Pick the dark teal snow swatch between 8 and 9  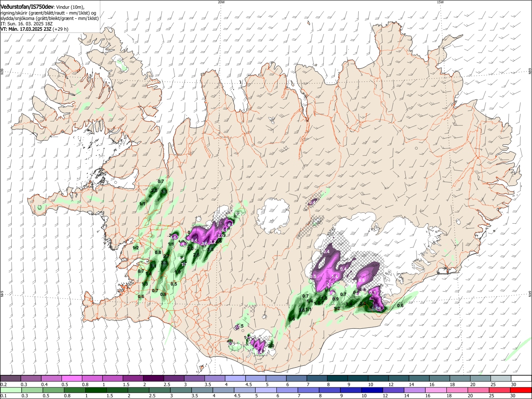(x=337, y=378)
